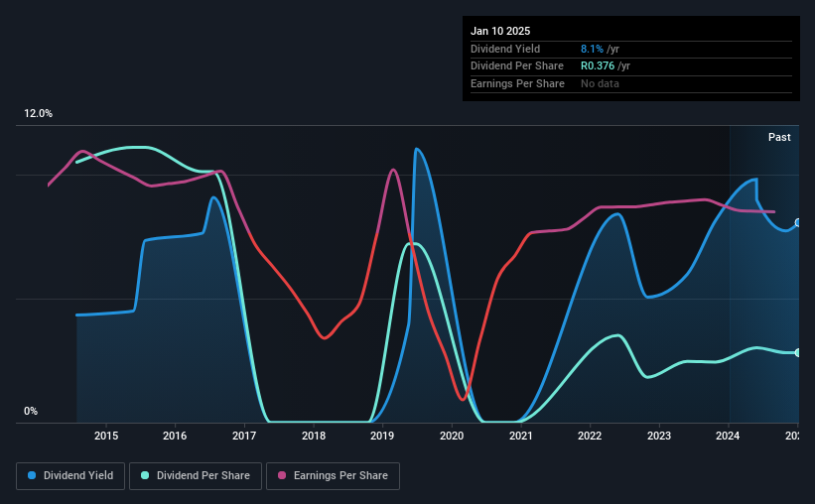Click the 8.1% dividend yield value

pos(592,49)
